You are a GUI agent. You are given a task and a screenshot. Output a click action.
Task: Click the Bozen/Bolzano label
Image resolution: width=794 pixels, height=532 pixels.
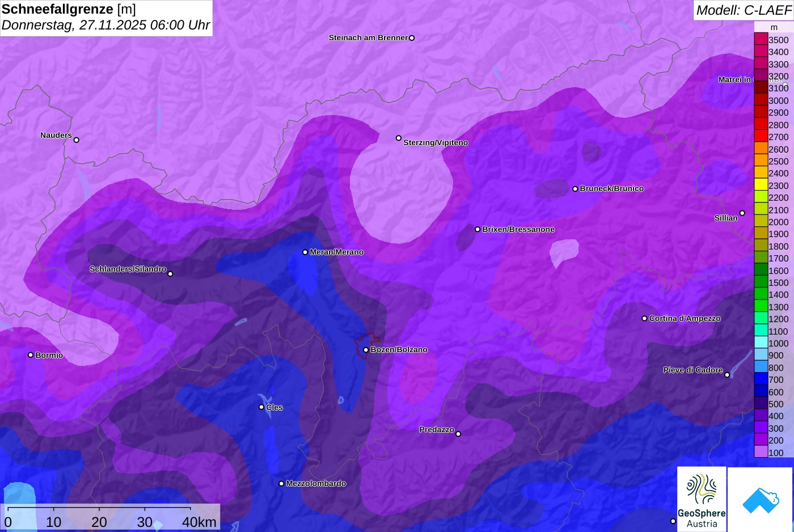(x=399, y=350)
